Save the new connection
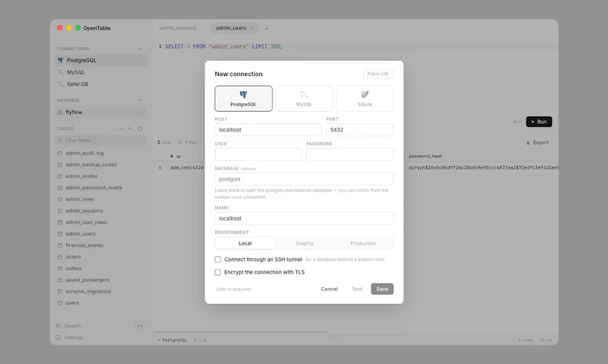This screenshot has width=608, height=364. click(x=382, y=289)
